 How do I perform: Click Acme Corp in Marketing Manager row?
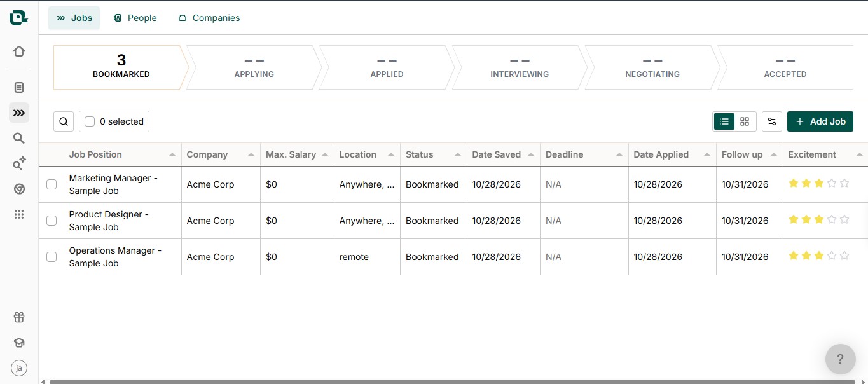(x=210, y=184)
